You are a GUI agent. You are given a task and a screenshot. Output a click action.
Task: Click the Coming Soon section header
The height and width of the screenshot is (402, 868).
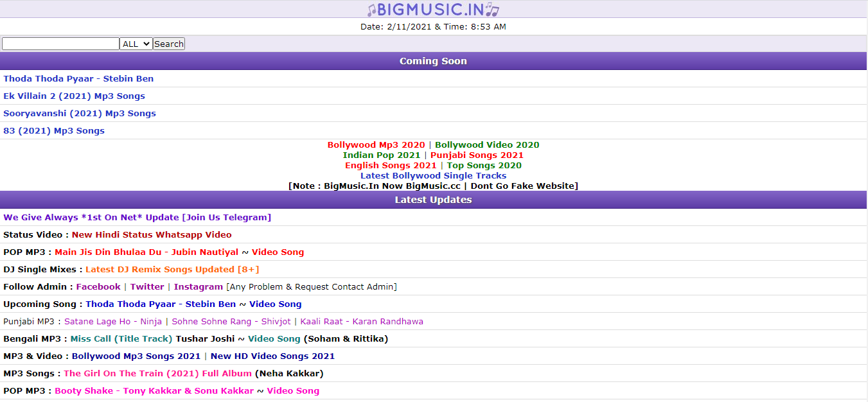coord(433,61)
